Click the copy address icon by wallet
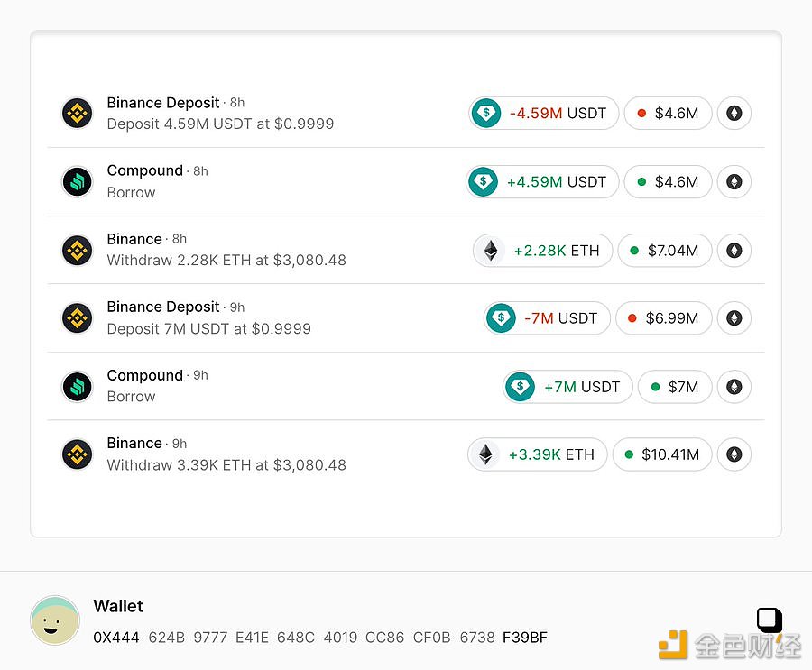The width and height of the screenshot is (812, 670). pyautogui.click(x=769, y=620)
